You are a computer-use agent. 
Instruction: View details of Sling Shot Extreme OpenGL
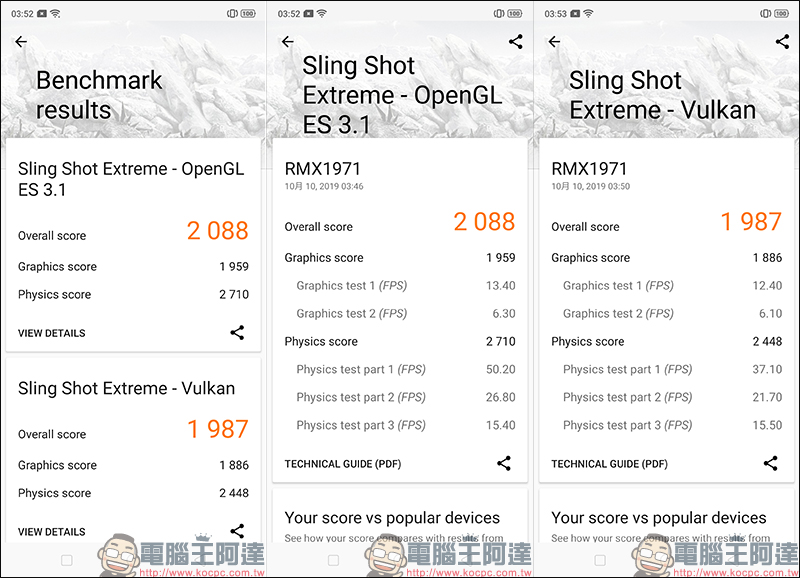(52, 333)
